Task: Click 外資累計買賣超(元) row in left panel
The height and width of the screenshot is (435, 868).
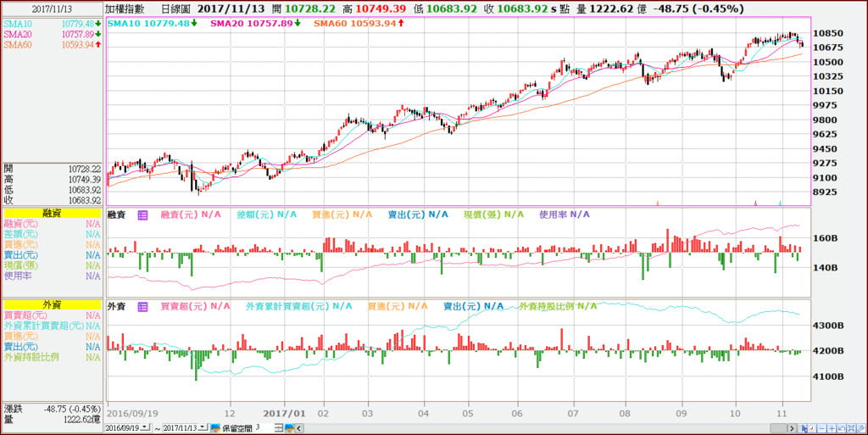Action: (x=52, y=326)
